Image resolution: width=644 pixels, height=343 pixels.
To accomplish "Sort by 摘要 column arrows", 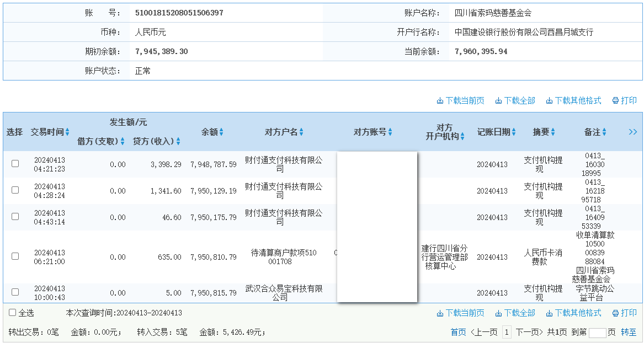I will 553,132.
